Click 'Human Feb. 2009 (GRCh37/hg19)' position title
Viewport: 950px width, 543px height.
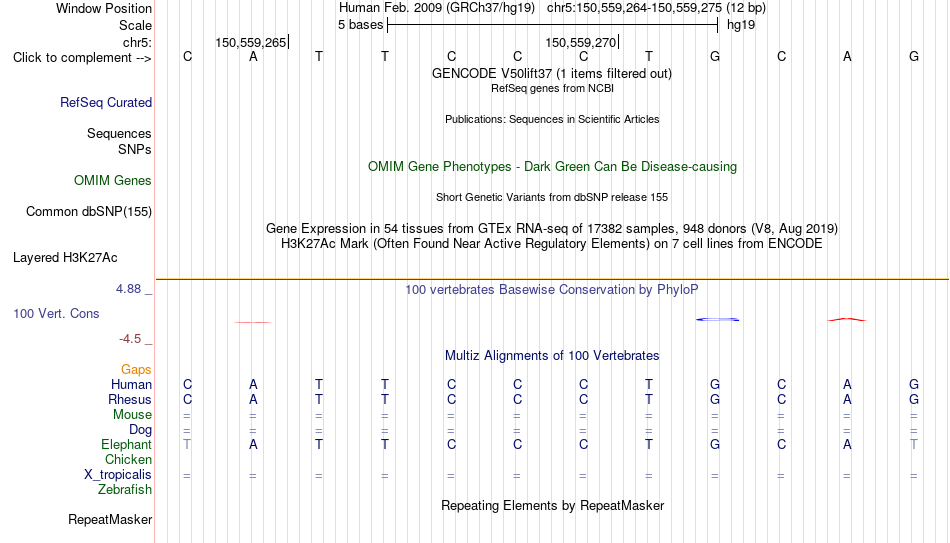[437, 8]
